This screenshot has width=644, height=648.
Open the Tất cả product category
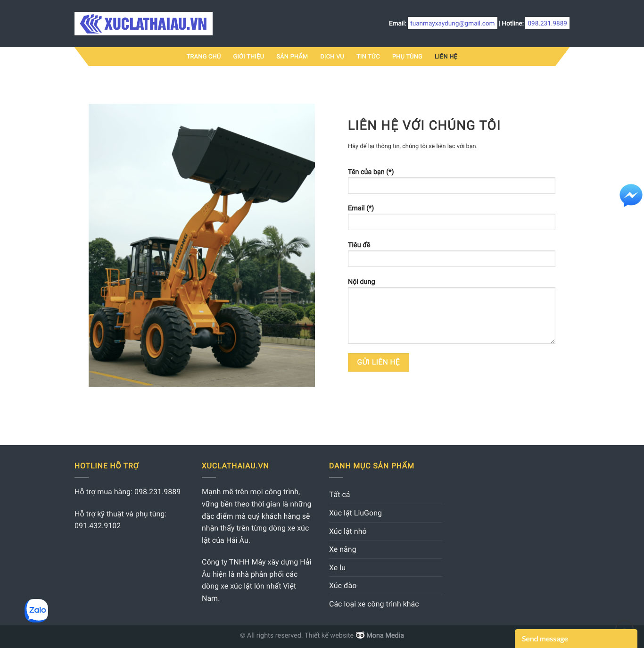point(339,495)
